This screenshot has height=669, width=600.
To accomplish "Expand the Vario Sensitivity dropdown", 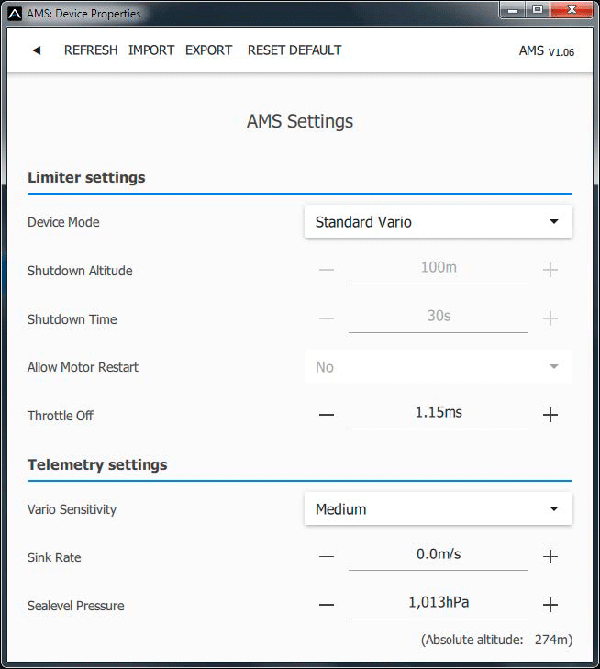I will pyautogui.click(x=437, y=509).
